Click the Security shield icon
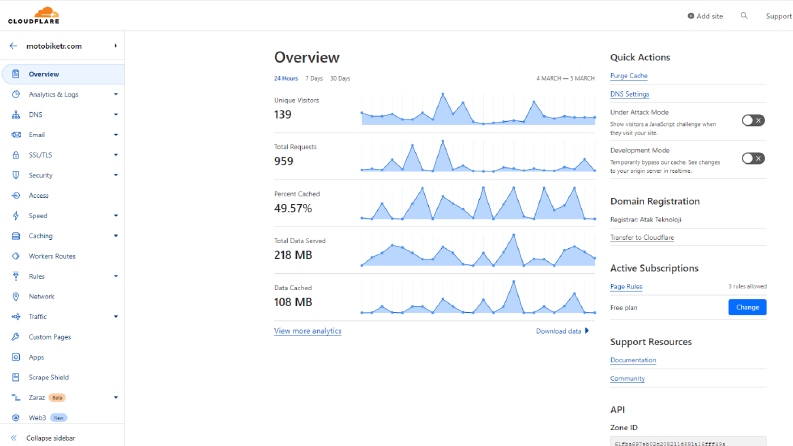 [16, 175]
